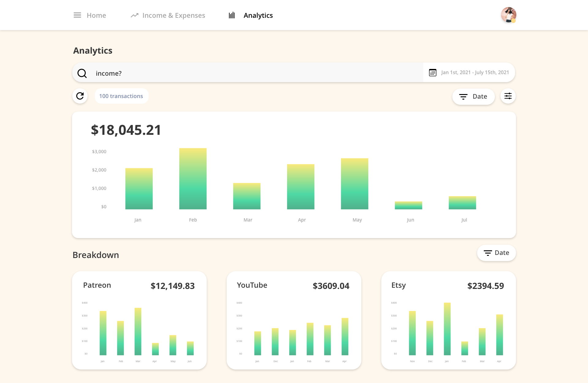Toggle the 100 transactions filter chip
Screen dimensions: 588x383
point(121,96)
